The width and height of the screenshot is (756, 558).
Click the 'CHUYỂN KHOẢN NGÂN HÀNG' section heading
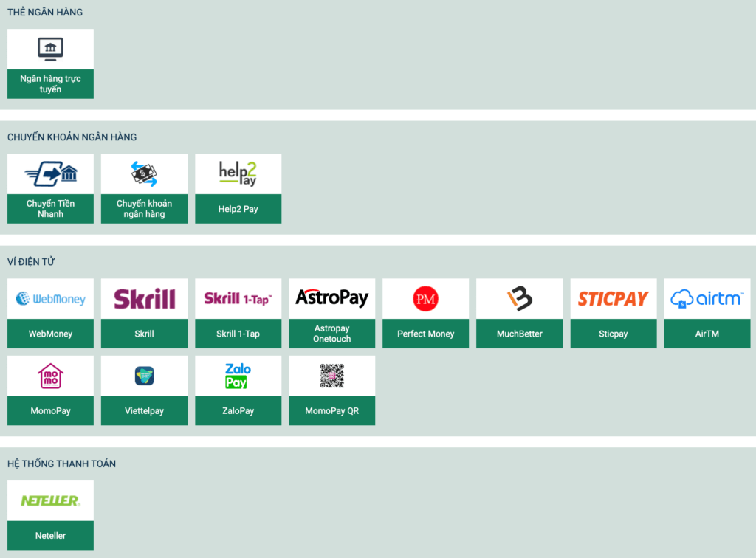click(72, 137)
